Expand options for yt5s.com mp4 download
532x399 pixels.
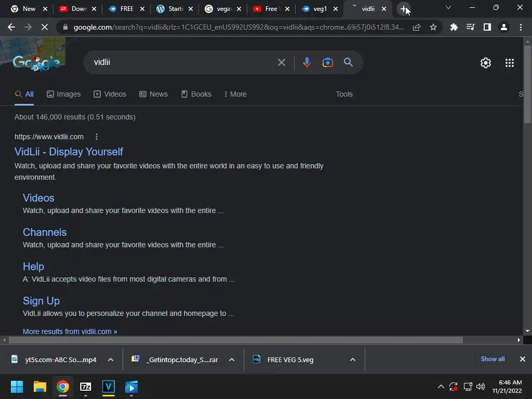pos(111,360)
